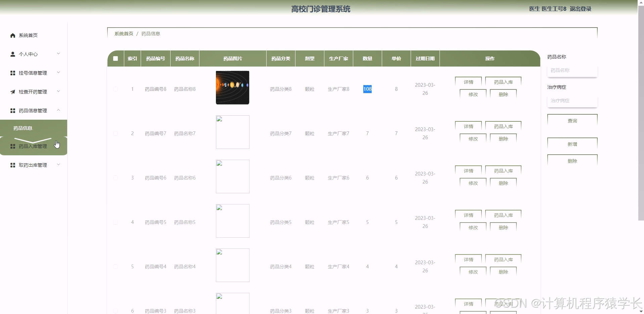
Task: Click 详情 for 药品名称6 row
Action: click(x=468, y=171)
